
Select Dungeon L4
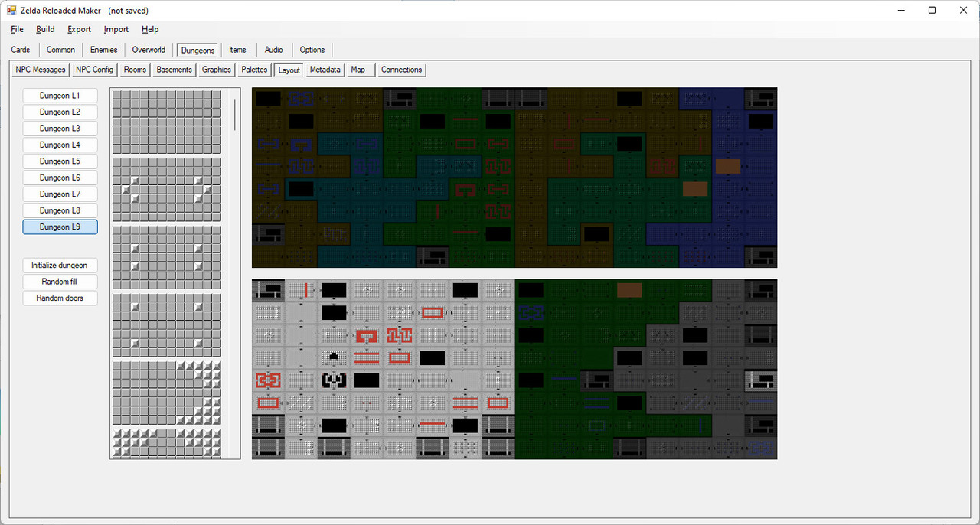(60, 145)
